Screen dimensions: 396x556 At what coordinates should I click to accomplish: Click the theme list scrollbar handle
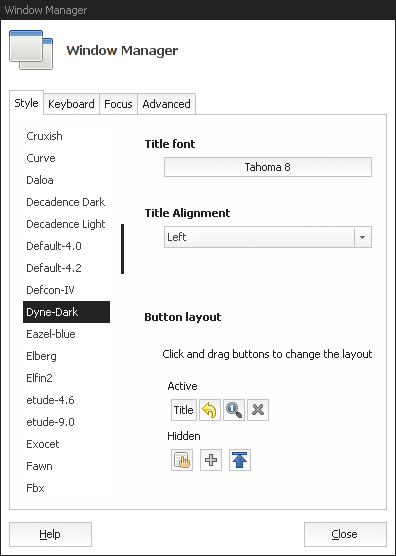tap(123, 249)
